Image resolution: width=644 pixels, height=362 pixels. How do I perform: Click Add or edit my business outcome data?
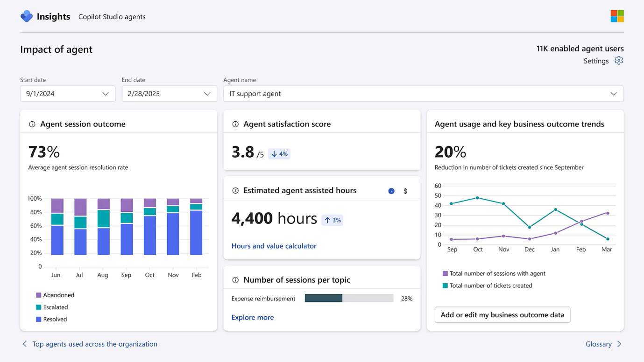(502, 315)
